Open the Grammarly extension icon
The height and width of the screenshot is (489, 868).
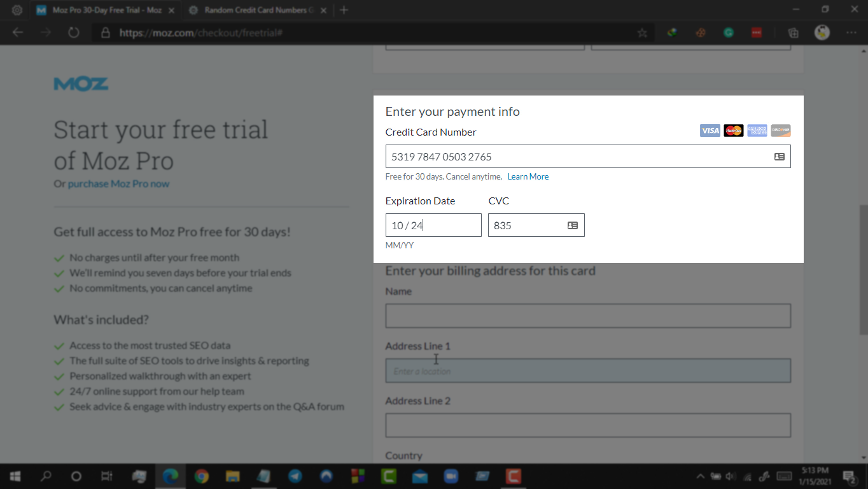click(x=729, y=32)
